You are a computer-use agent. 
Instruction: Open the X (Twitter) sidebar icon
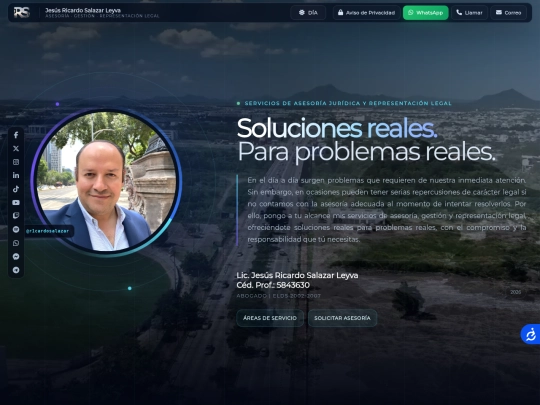coord(16,148)
